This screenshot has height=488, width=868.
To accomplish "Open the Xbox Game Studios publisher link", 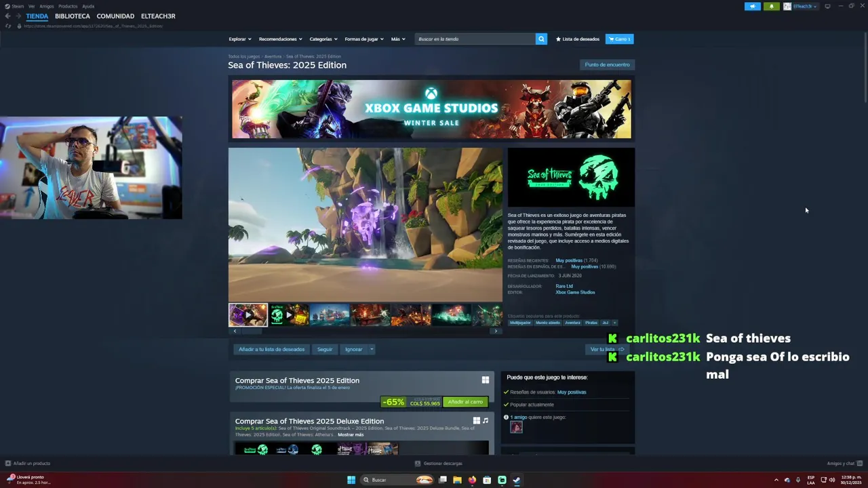I will [575, 293].
